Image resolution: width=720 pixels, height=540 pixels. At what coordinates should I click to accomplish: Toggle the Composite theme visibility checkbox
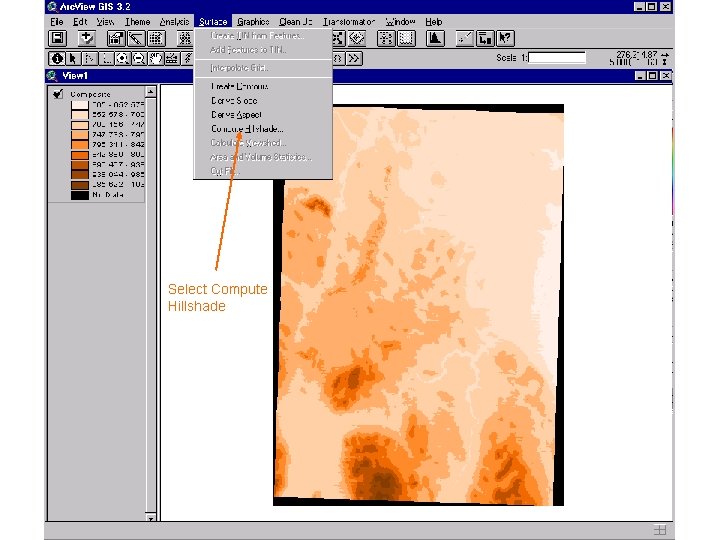point(58,94)
